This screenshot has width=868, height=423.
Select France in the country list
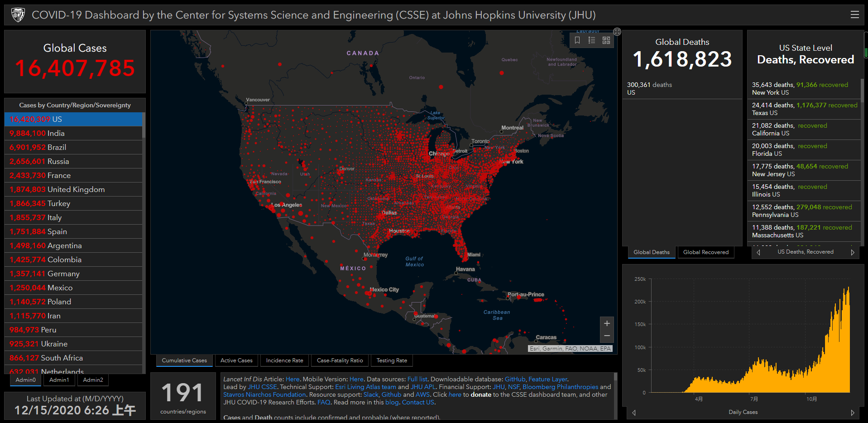[x=73, y=175]
